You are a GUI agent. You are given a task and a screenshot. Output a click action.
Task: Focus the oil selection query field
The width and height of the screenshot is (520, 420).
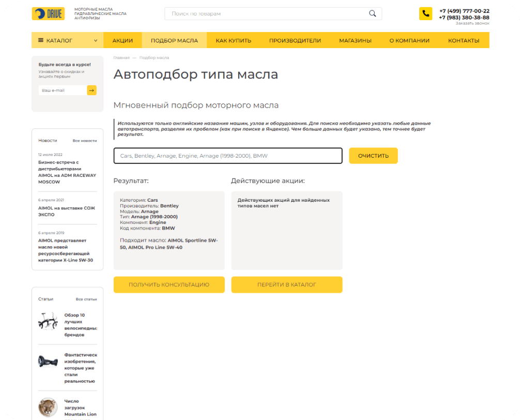tap(227, 156)
